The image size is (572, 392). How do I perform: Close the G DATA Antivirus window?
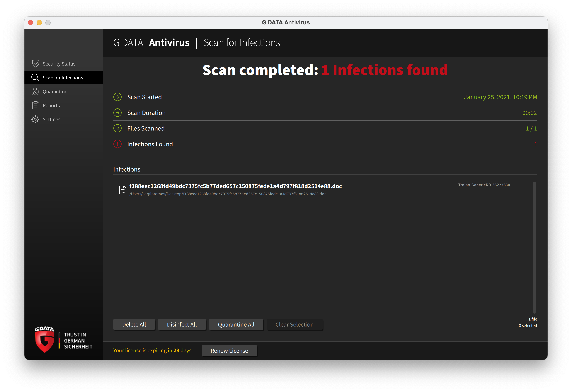point(31,23)
